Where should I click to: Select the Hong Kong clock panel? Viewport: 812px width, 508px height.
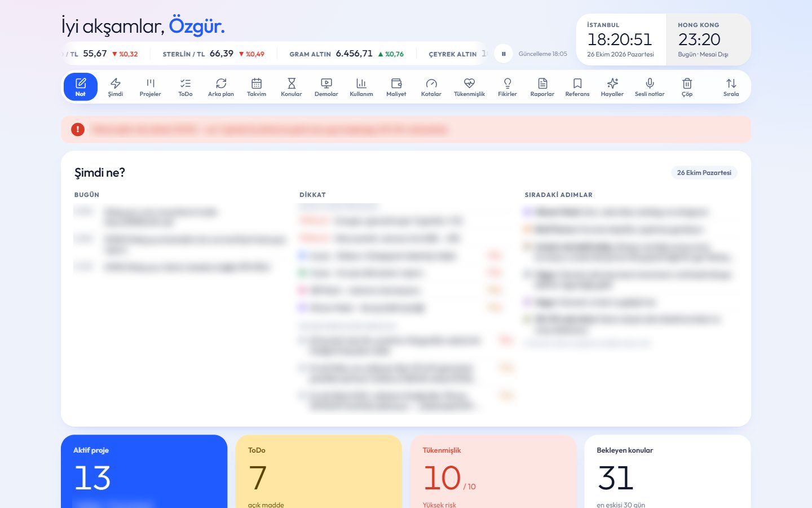(x=709, y=40)
